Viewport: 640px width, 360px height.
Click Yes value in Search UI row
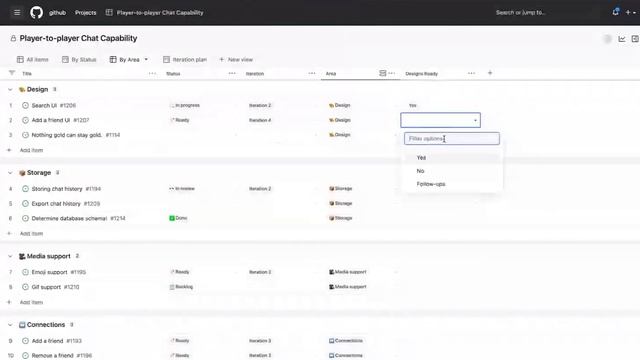(x=413, y=105)
